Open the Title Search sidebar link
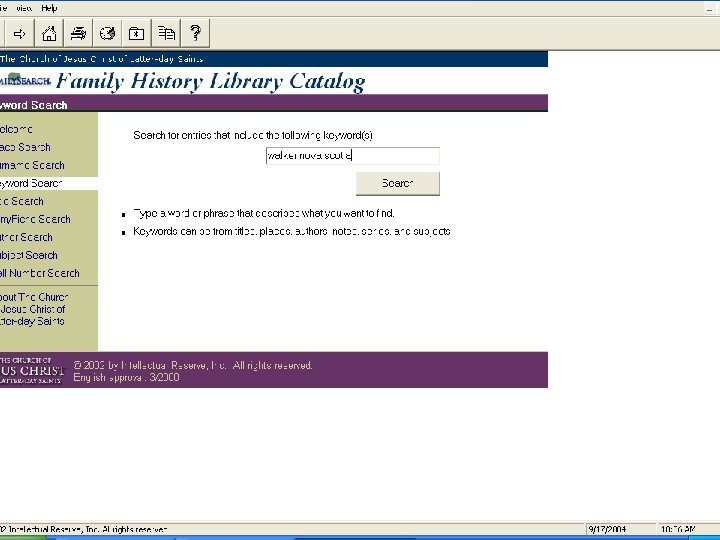 pyautogui.click(x=22, y=201)
